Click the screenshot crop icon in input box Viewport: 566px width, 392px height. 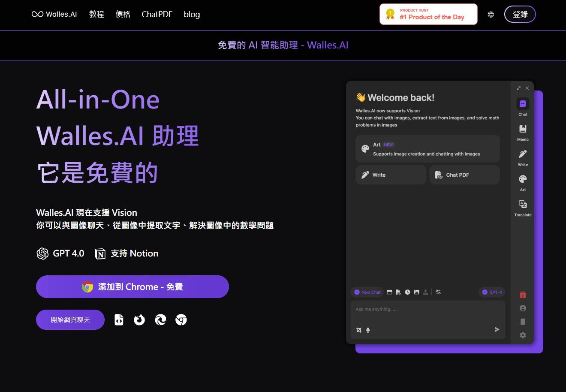click(x=359, y=330)
